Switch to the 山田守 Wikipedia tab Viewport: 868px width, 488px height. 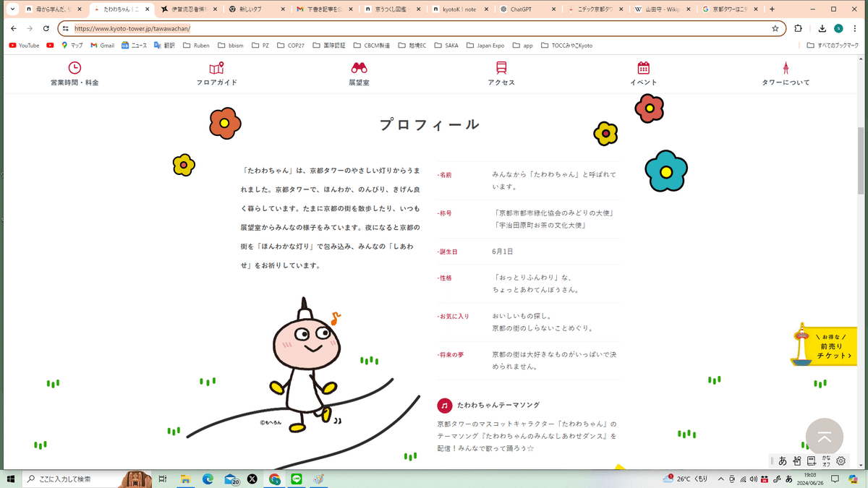coord(664,9)
